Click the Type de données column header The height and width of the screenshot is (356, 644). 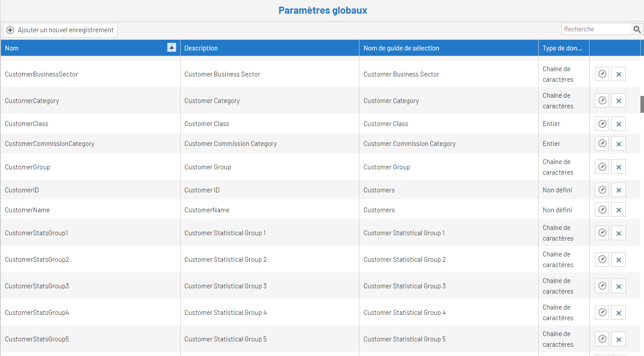pos(563,48)
